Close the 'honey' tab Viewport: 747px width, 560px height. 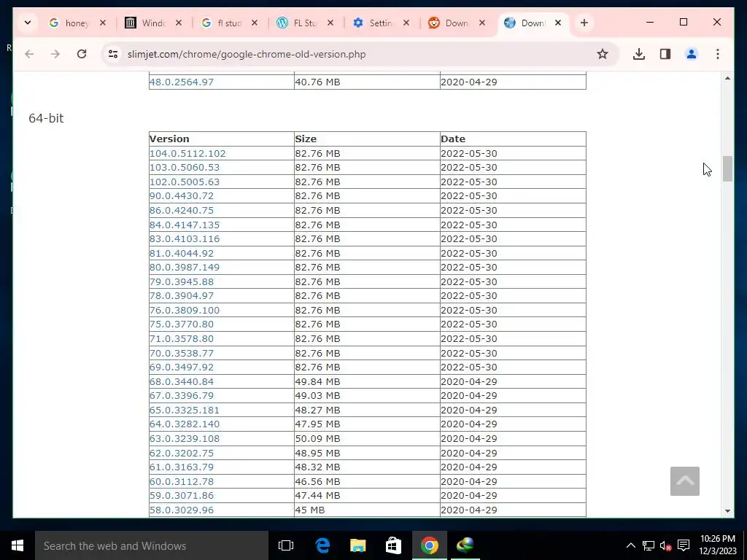pyautogui.click(x=102, y=23)
